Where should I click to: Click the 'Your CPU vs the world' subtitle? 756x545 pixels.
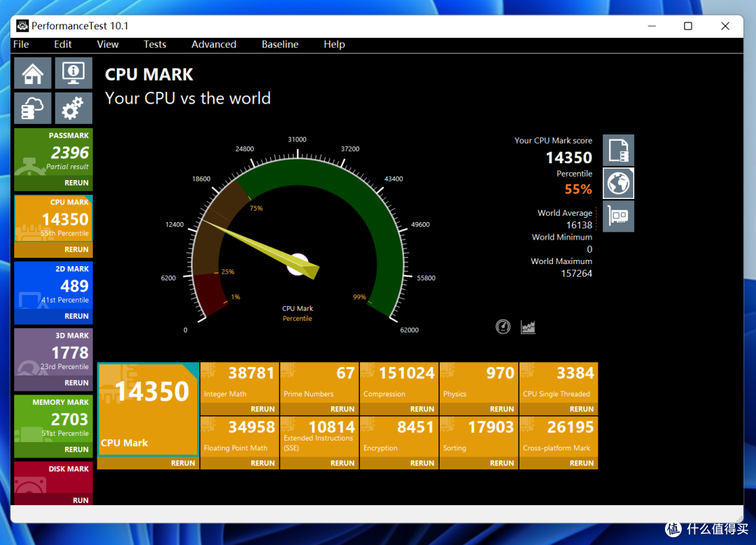(x=188, y=98)
